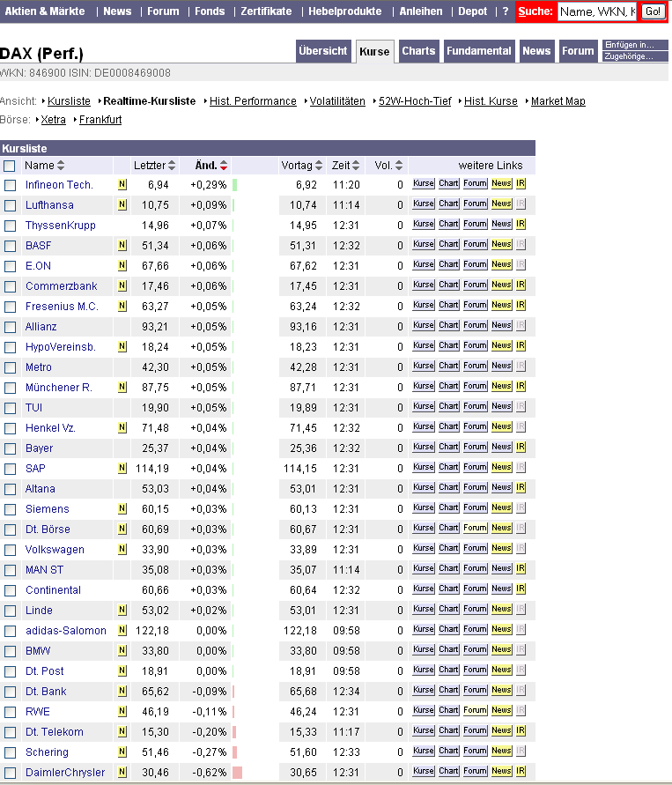Open the Einfügen in… dropdown

(x=635, y=45)
